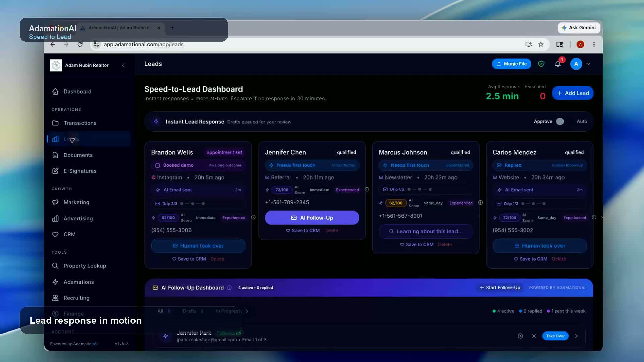The width and height of the screenshot is (644, 362).
Task: Delete Jennifer Chen lead
Action: pyautogui.click(x=331, y=231)
